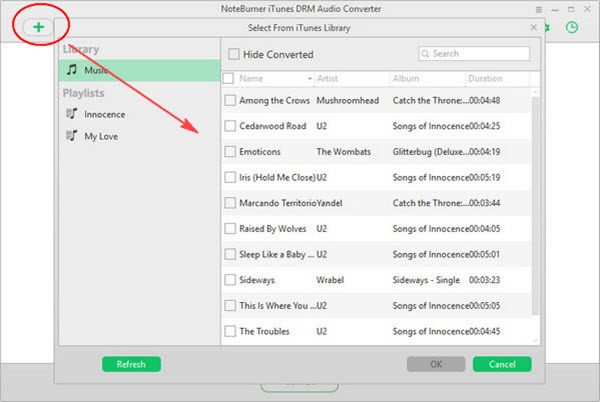Check the Emoticons song checkbox

(x=230, y=151)
